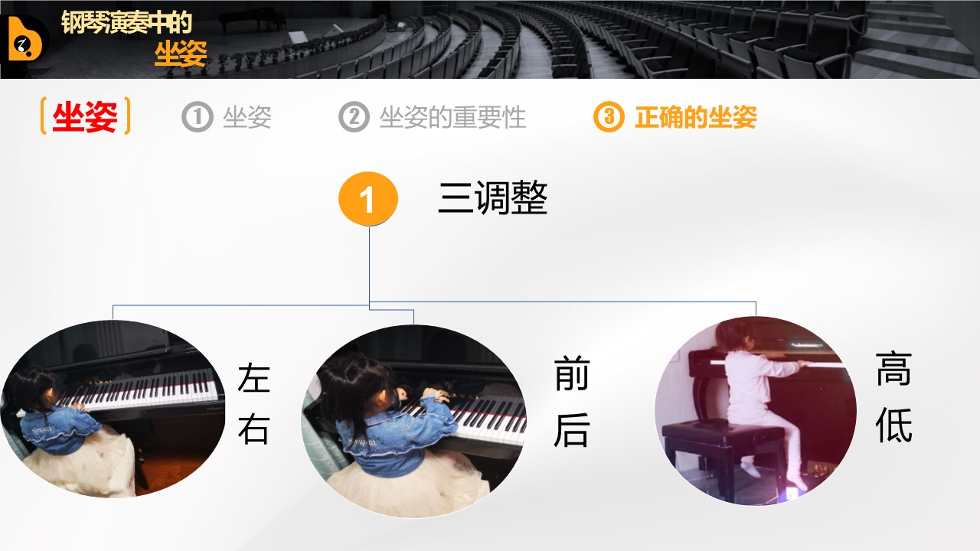980x551 pixels.
Task: Open the seat-height photo of child on bench
Action: (756, 411)
